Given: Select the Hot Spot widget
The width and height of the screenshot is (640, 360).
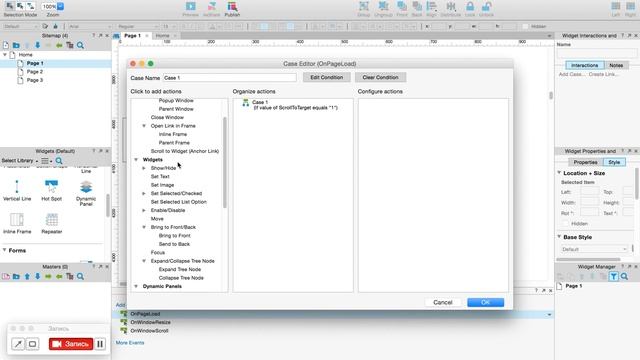Looking at the screenshot, I should point(51,191).
